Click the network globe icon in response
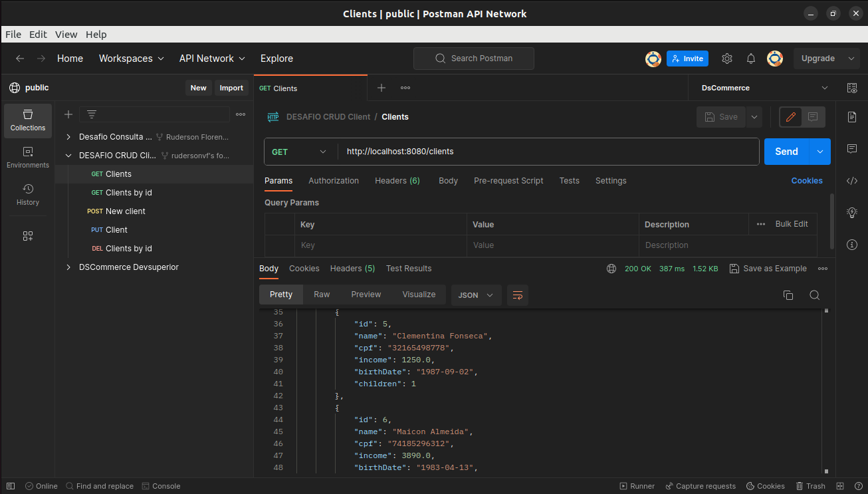The height and width of the screenshot is (494, 868). 611,269
